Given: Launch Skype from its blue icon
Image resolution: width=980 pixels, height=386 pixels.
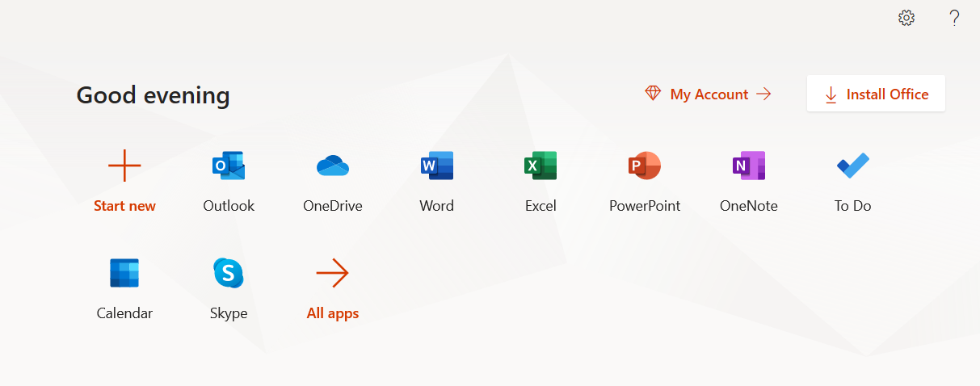Looking at the screenshot, I should click(x=229, y=273).
